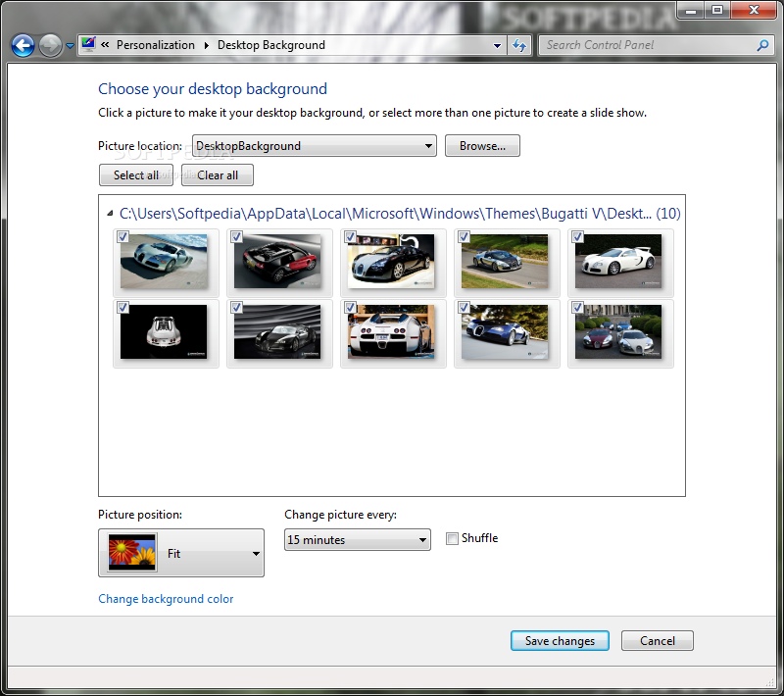Select the black and red Bugatti thumbnail

277,261
